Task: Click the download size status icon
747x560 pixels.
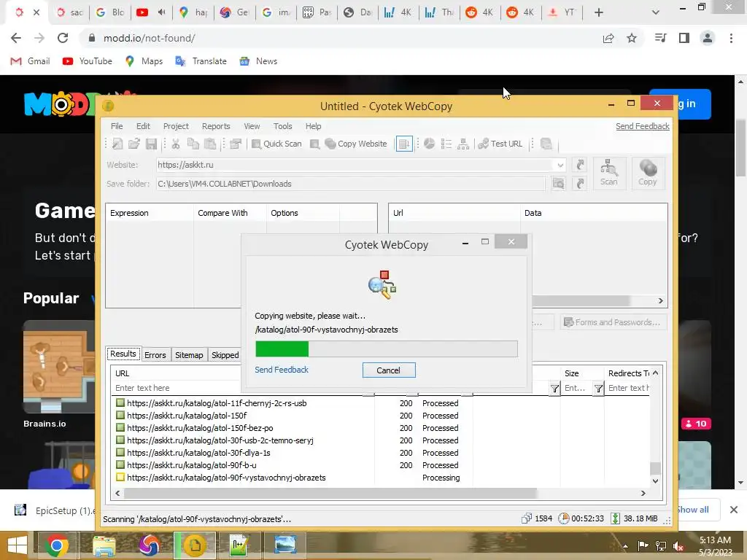Action: point(616,518)
